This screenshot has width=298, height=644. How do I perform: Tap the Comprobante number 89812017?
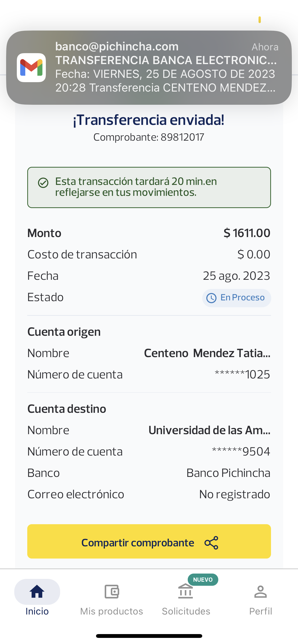[x=182, y=137]
